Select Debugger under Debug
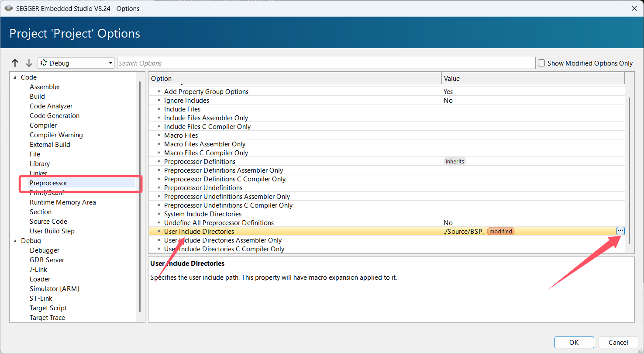Screen dimensions: 644x354 pos(45,250)
